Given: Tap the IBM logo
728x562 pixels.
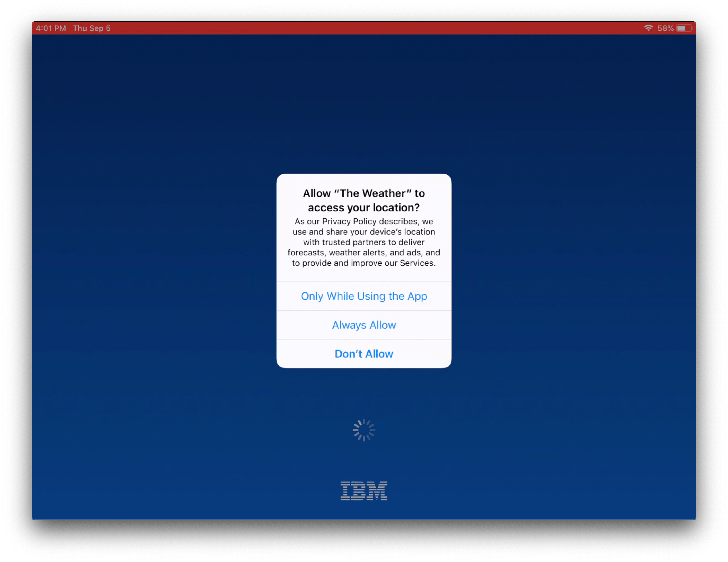Looking at the screenshot, I should point(364,491).
